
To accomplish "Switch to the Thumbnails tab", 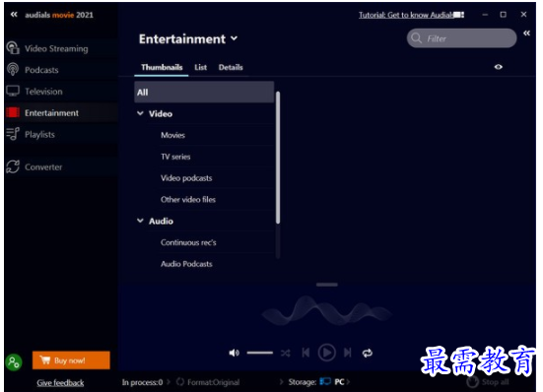I will [x=162, y=67].
